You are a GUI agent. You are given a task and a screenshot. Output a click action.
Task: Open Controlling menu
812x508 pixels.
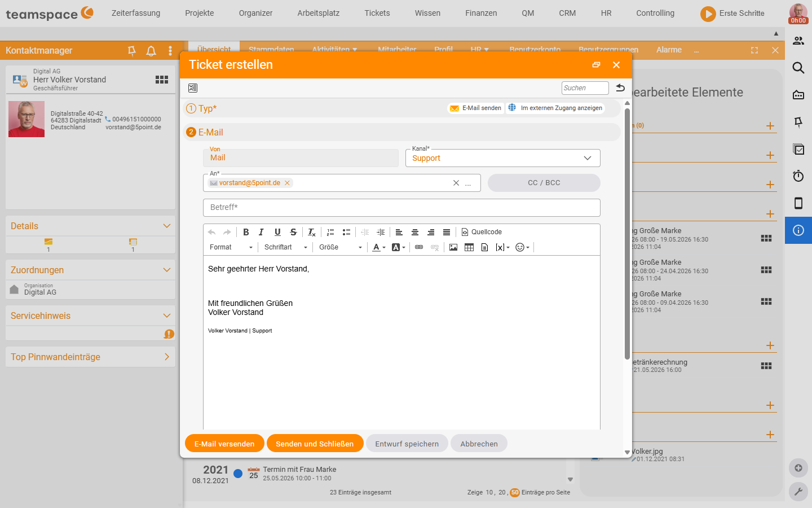click(655, 13)
